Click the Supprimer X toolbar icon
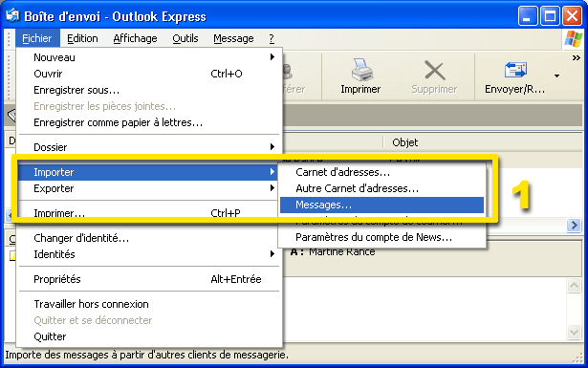 tap(435, 70)
